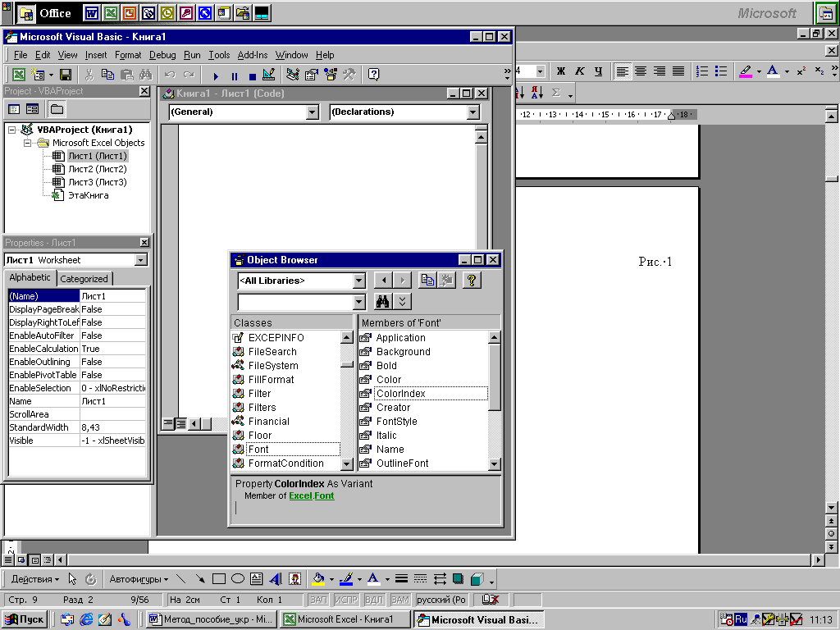840x630 pixels.
Task: Collapse Microsoft Excel Objects folder
Action: click(x=28, y=143)
